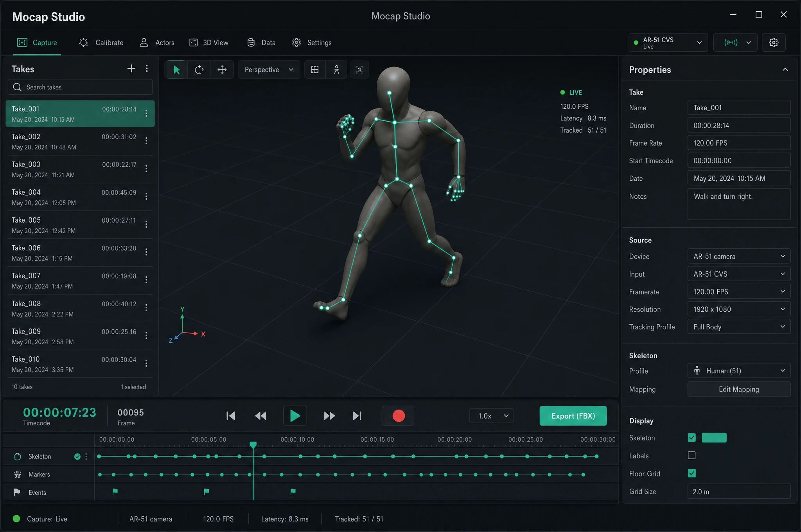801x532 pixels.
Task: Click the Export (FBX) button
Action: 573,416
